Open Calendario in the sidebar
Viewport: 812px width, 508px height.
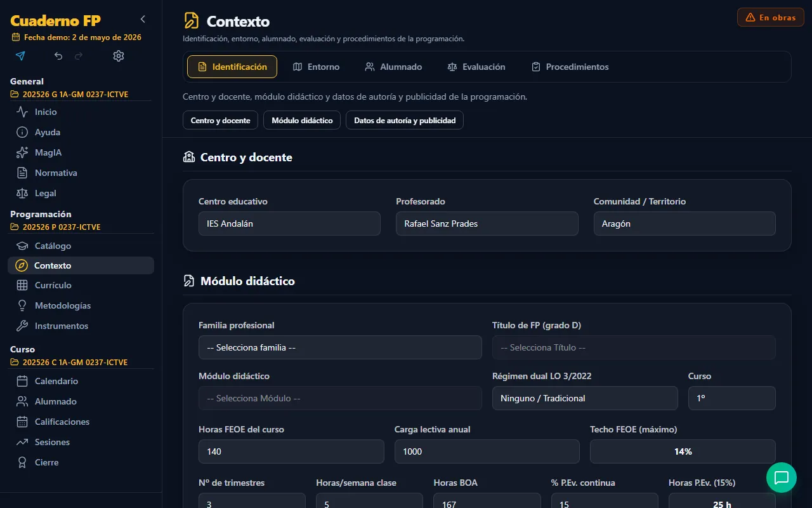click(81, 381)
